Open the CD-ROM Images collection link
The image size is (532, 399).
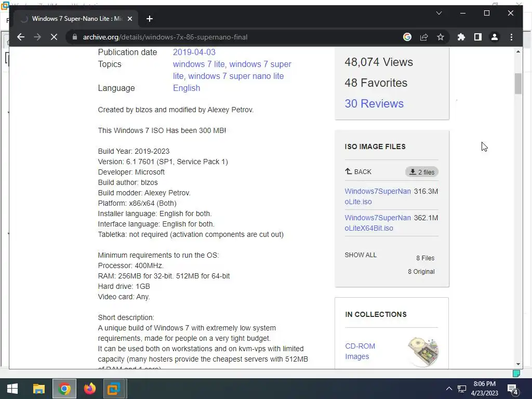360,351
